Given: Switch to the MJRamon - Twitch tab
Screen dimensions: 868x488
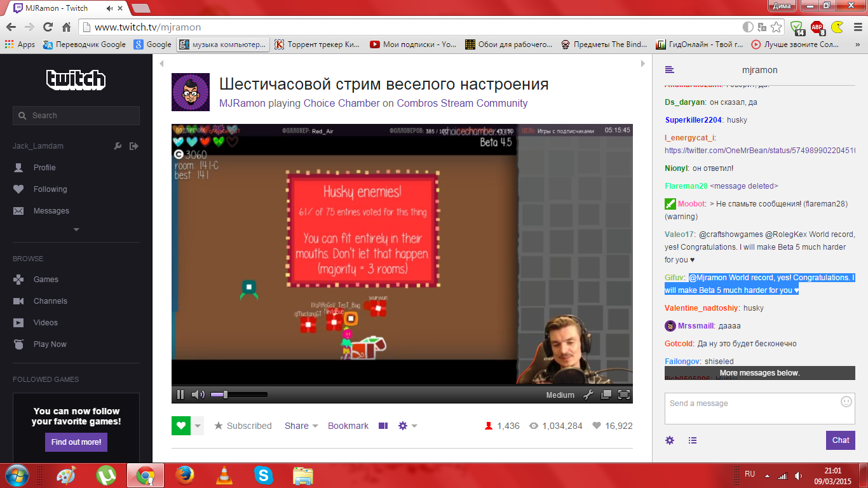Looking at the screenshot, I should [67, 8].
